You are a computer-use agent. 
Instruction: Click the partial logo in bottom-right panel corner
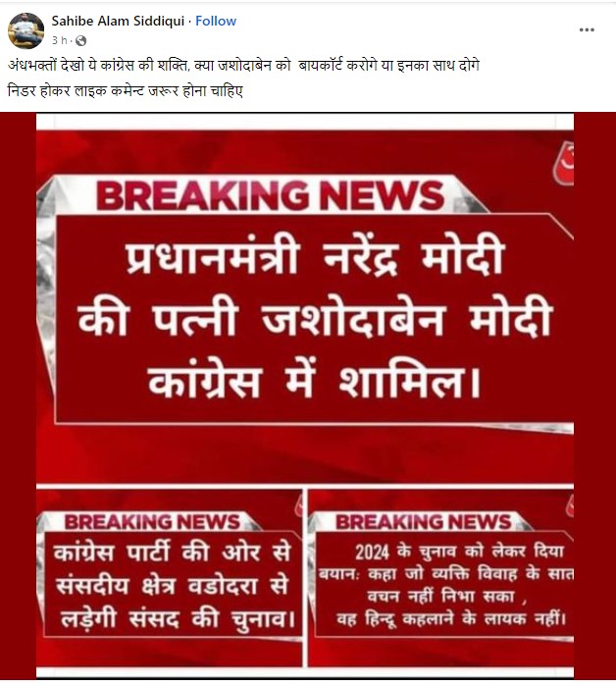(570, 506)
